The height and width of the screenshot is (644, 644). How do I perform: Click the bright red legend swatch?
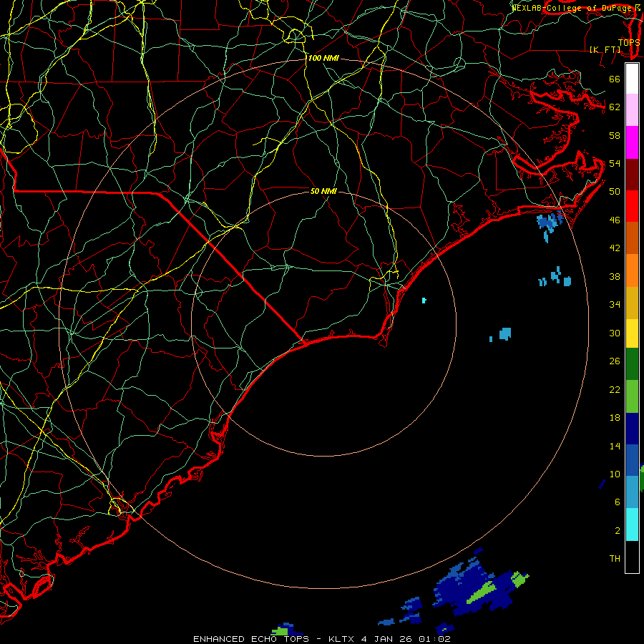coord(632,207)
